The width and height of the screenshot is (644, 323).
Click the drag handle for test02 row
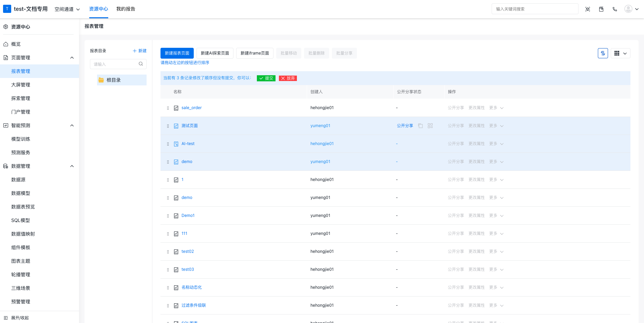pos(168,252)
